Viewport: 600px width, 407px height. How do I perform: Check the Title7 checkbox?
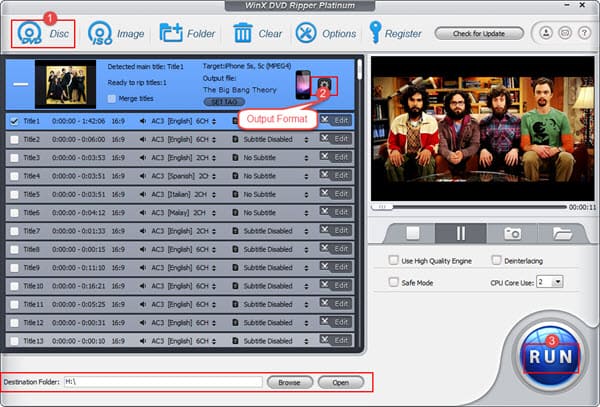click(x=14, y=231)
